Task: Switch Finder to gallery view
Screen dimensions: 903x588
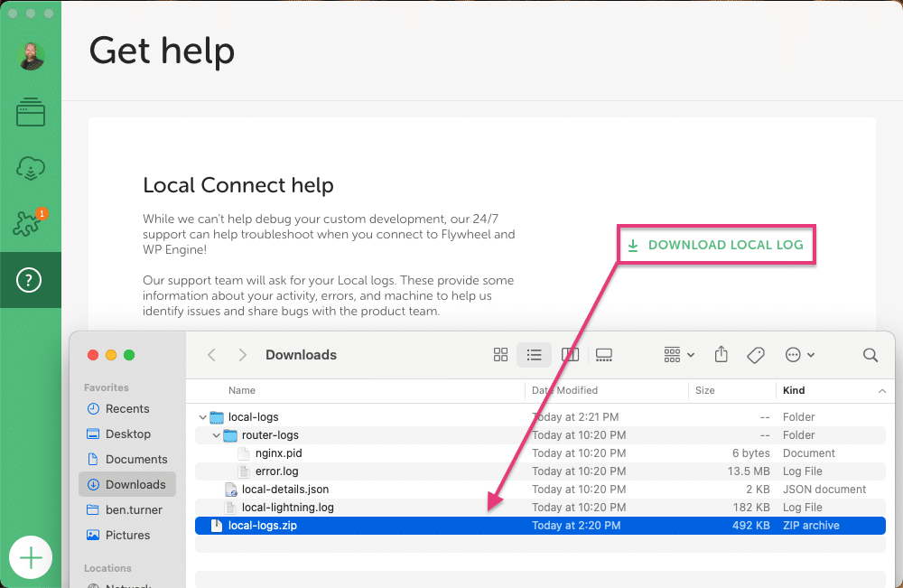Action: point(603,355)
